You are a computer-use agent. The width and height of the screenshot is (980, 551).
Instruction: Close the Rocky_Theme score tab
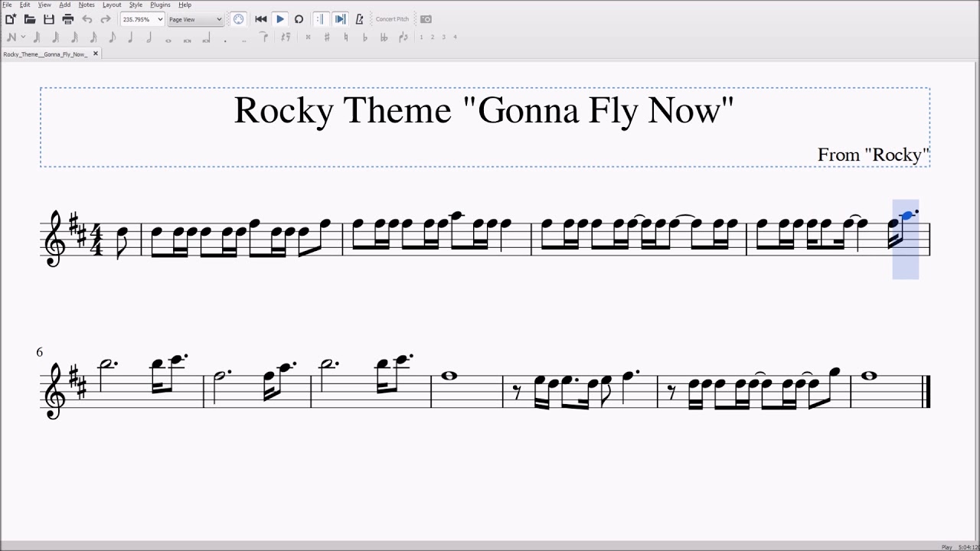tap(96, 54)
